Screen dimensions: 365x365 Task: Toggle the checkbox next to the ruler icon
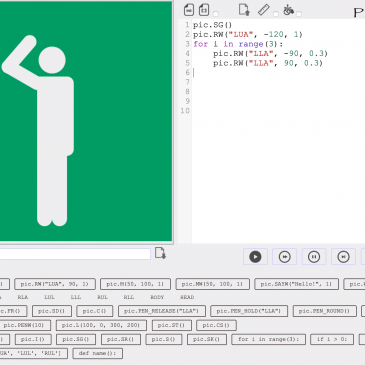coord(276,14)
